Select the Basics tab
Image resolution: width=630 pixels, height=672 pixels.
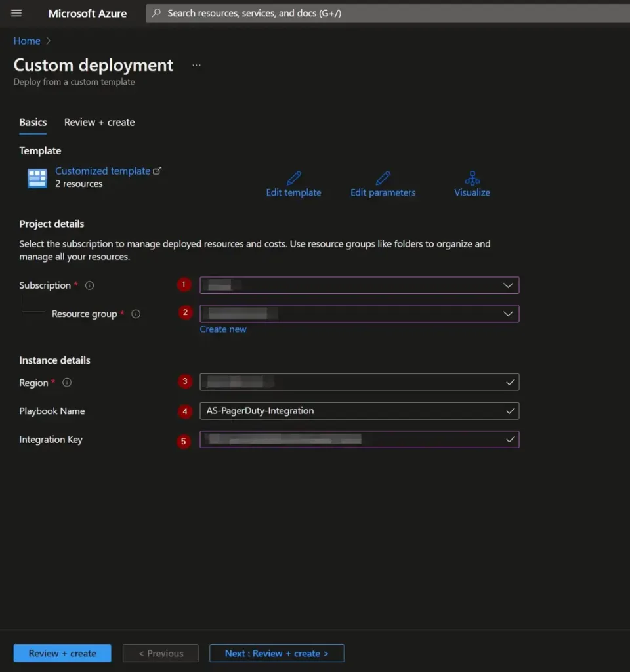click(33, 122)
